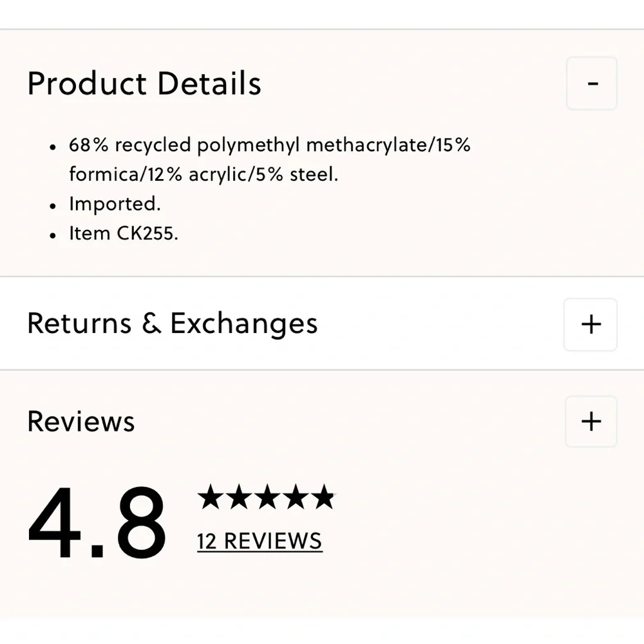644x644 pixels.
Task: Click the 4.8 rating score
Action: click(97, 523)
